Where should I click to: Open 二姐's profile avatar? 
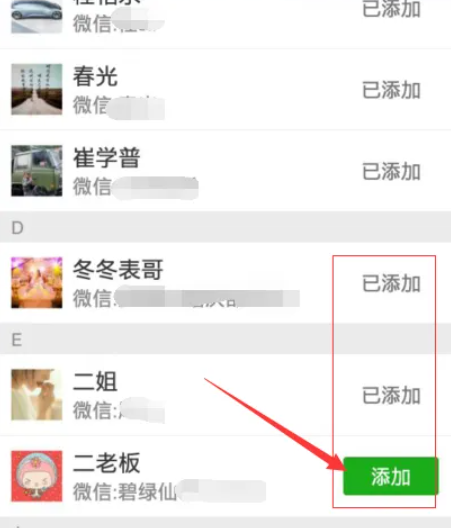click(x=37, y=395)
